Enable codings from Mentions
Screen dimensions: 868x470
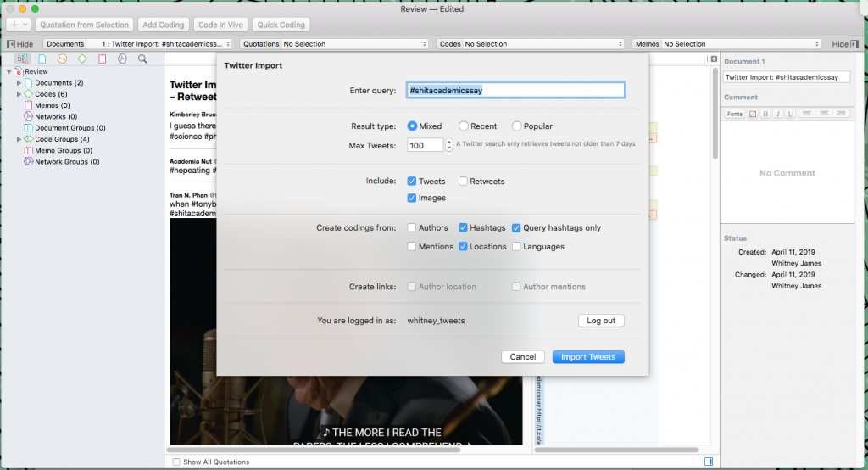[x=411, y=247]
